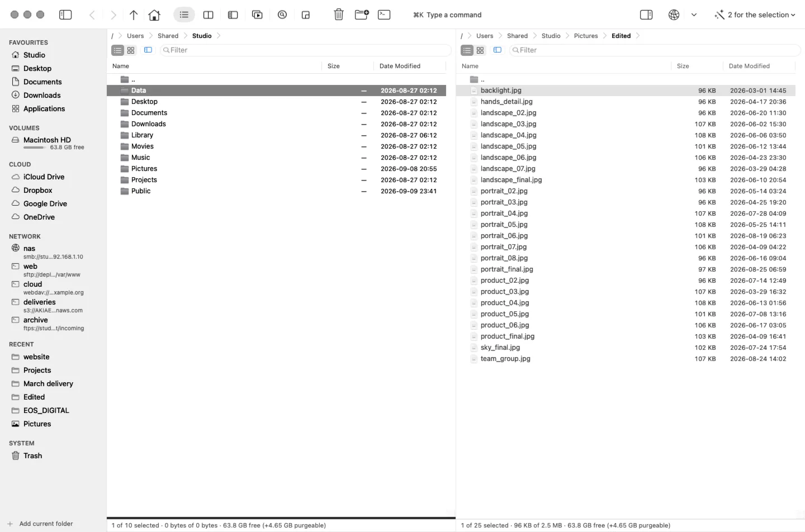Select landscape_final.jpg in right pane

626,180
